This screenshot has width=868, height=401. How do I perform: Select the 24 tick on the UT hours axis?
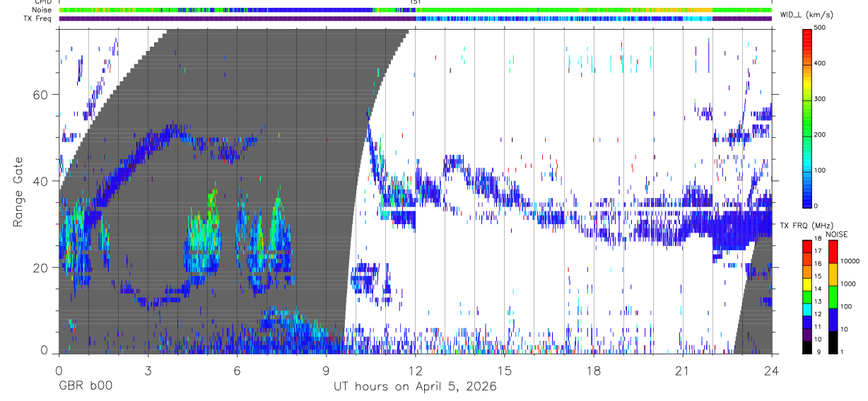click(x=772, y=371)
